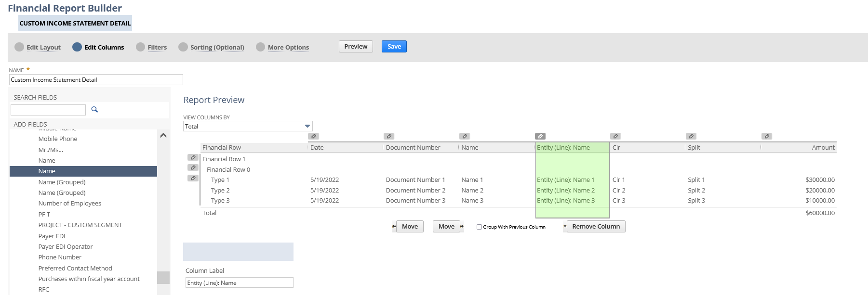Go to Sorting (Optional) step
The width and height of the screenshot is (868, 295).
(x=217, y=47)
